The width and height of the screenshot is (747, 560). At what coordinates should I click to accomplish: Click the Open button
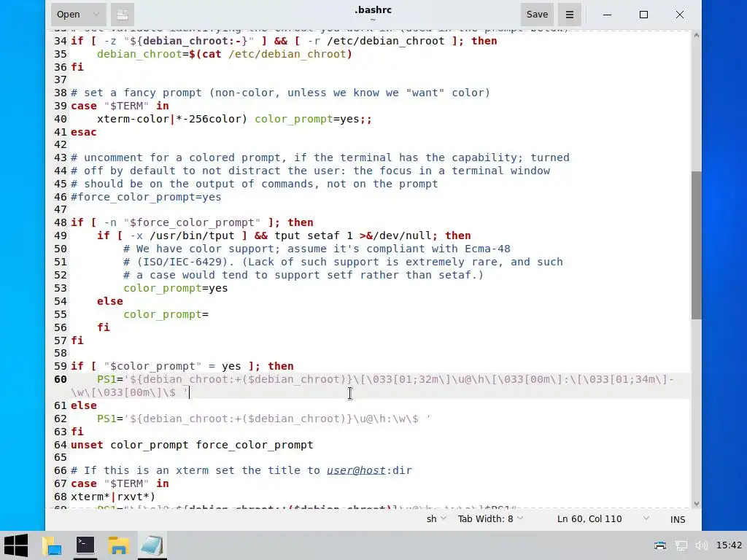69,15
